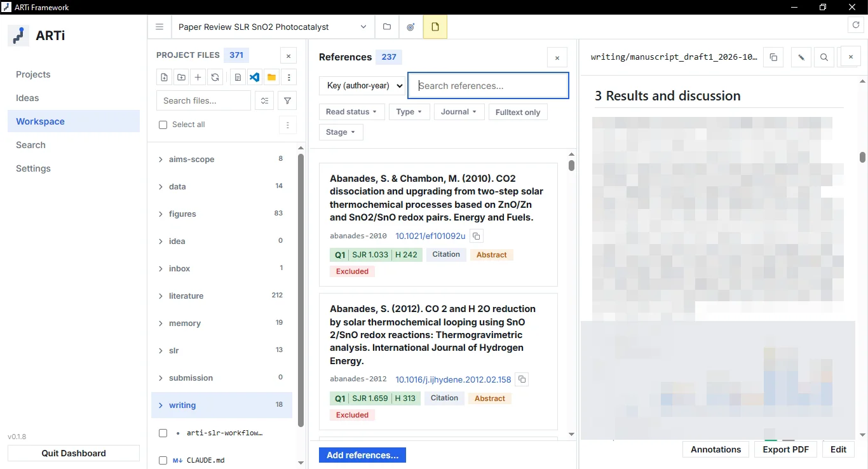
Task: Refresh the project files list
Action: (x=215, y=77)
